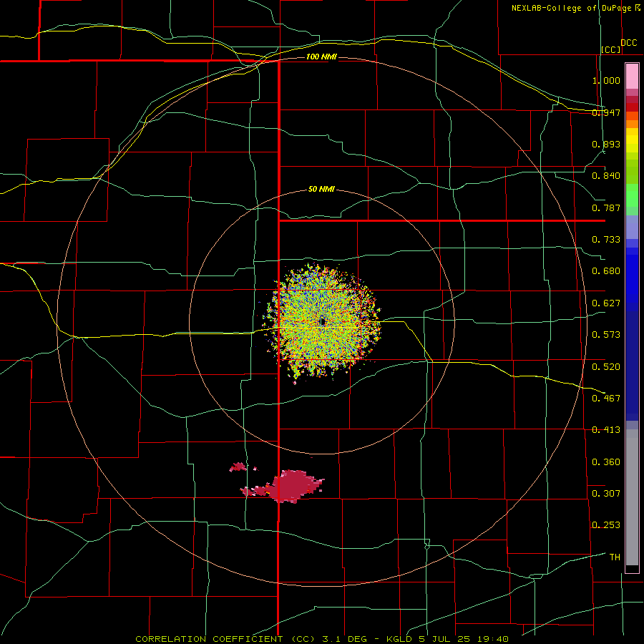Pick the gray color bar segment

(x=632, y=497)
